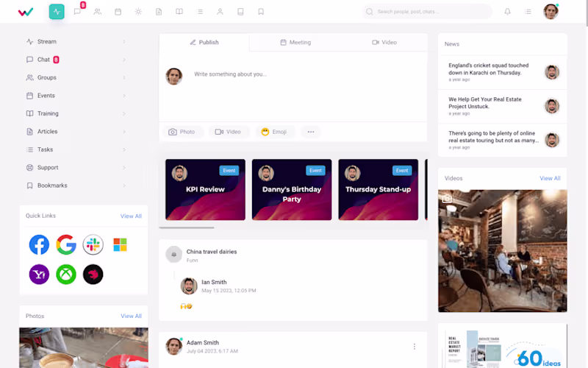This screenshot has height=368, width=588.
Task: Open the groups icon in top navigation
Action: tap(98, 12)
